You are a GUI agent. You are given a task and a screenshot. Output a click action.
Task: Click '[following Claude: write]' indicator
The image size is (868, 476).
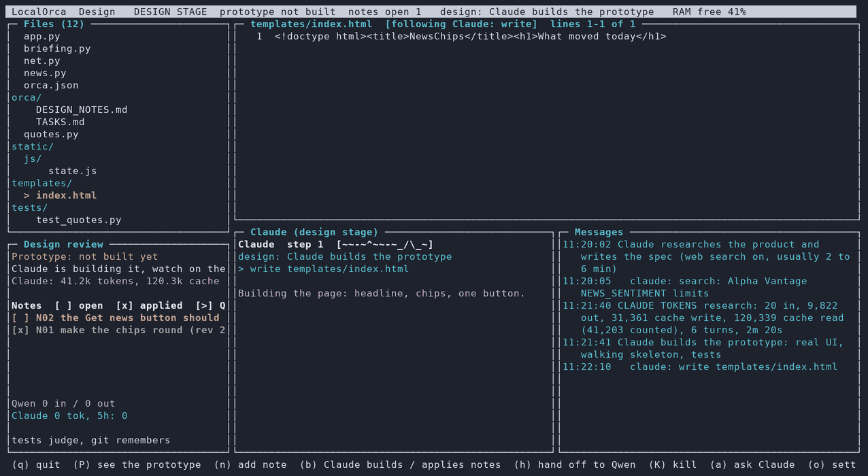point(461,24)
